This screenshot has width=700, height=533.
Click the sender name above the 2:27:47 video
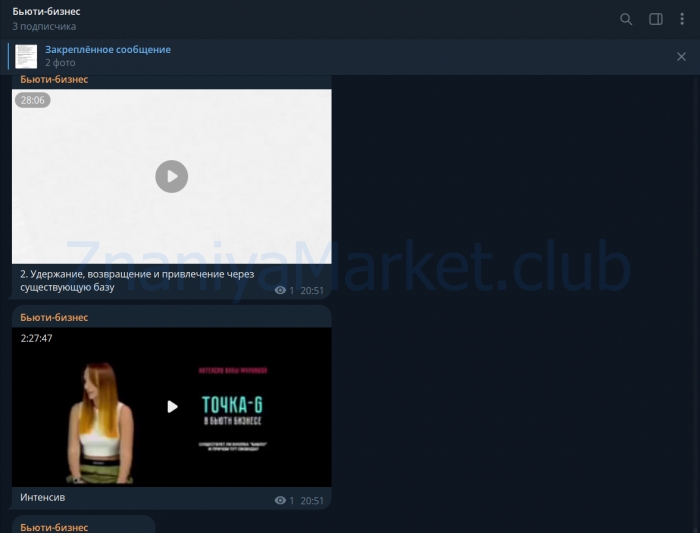54,318
